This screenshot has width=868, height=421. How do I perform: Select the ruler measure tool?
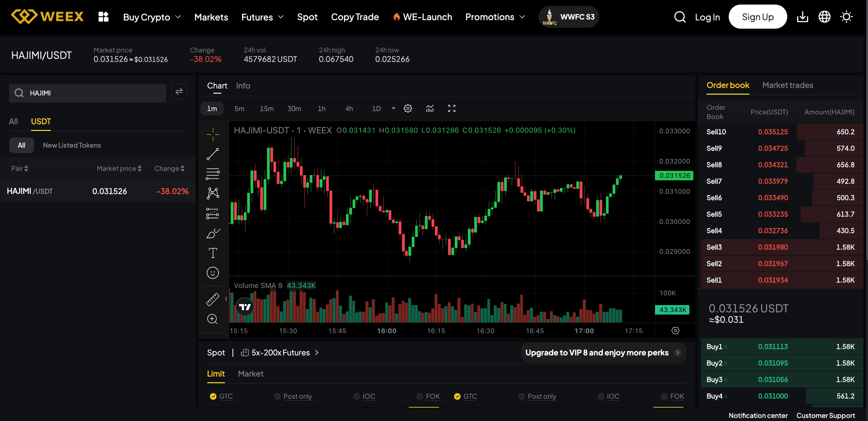(x=213, y=299)
